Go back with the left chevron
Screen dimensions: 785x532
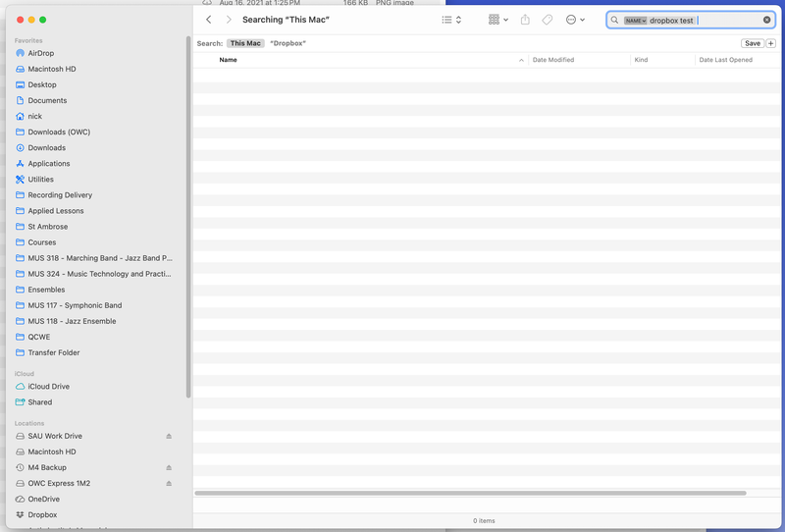pos(209,20)
